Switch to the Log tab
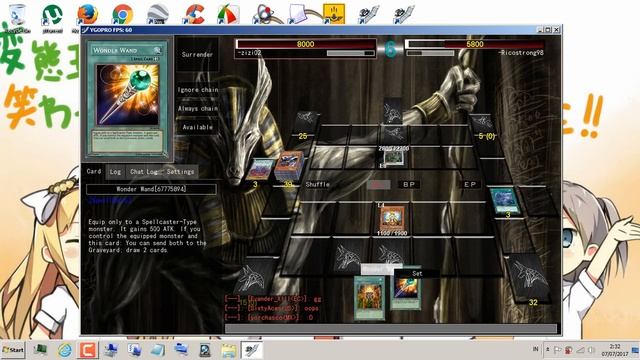Viewport: 640px width, 360px height. click(116, 172)
